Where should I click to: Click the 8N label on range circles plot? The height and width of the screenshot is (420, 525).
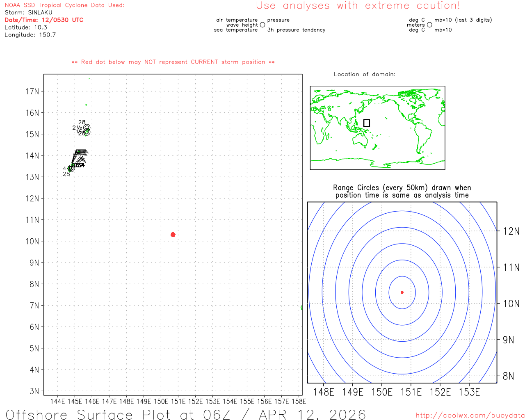point(509,376)
